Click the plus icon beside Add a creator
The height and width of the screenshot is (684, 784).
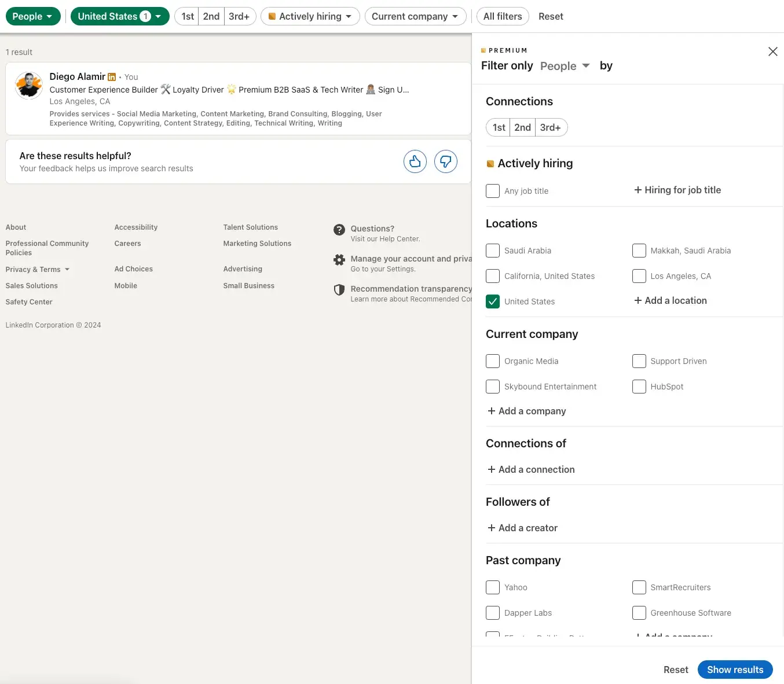tap(492, 528)
